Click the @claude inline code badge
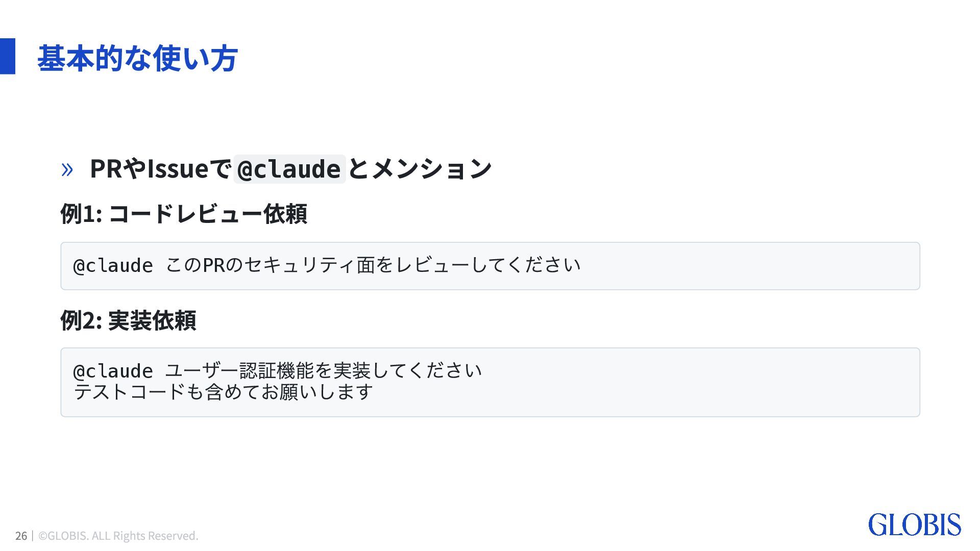The image size is (980, 551). [289, 169]
